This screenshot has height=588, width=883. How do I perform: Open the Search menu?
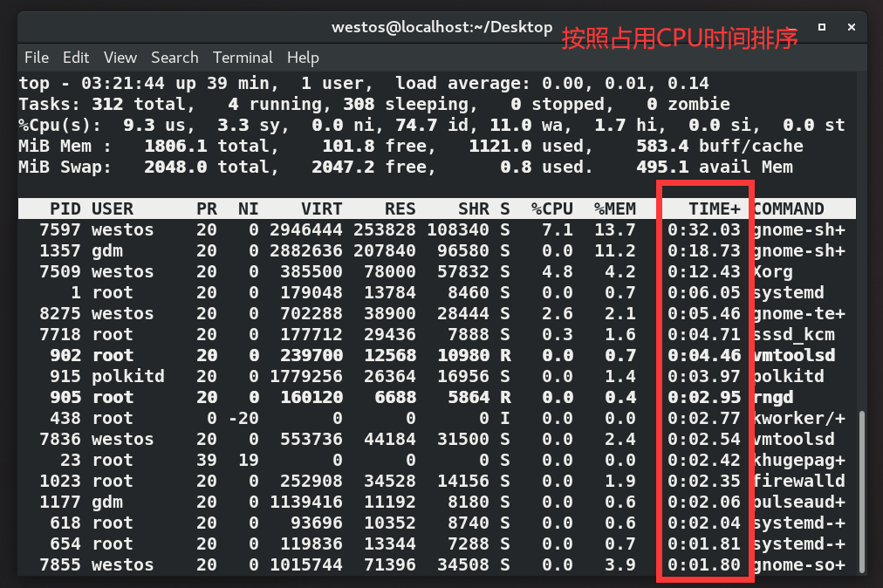tap(175, 58)
